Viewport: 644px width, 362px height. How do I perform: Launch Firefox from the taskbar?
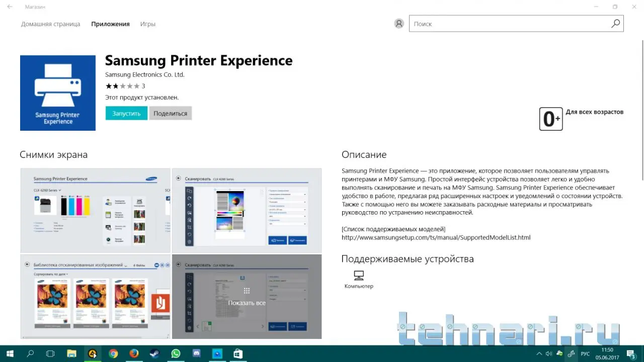click(x=134, y=353)
